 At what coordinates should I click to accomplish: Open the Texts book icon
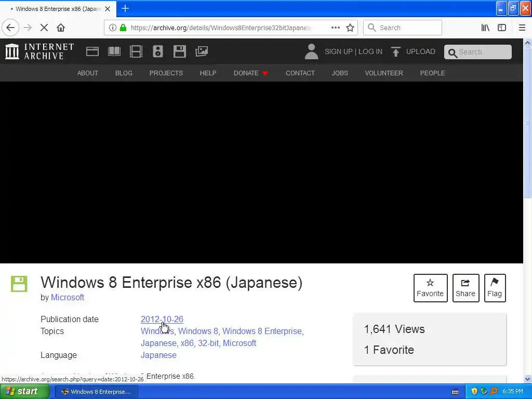(x=114, y=51)
